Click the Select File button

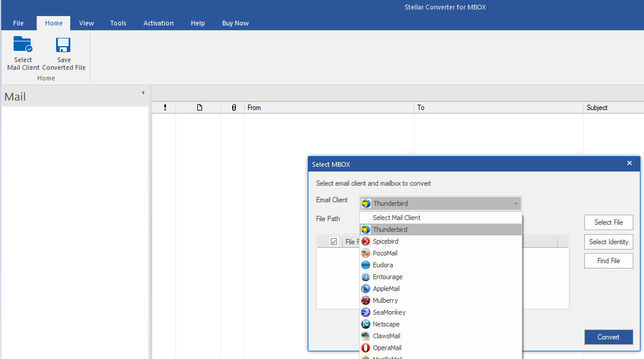tap(609, 222)
